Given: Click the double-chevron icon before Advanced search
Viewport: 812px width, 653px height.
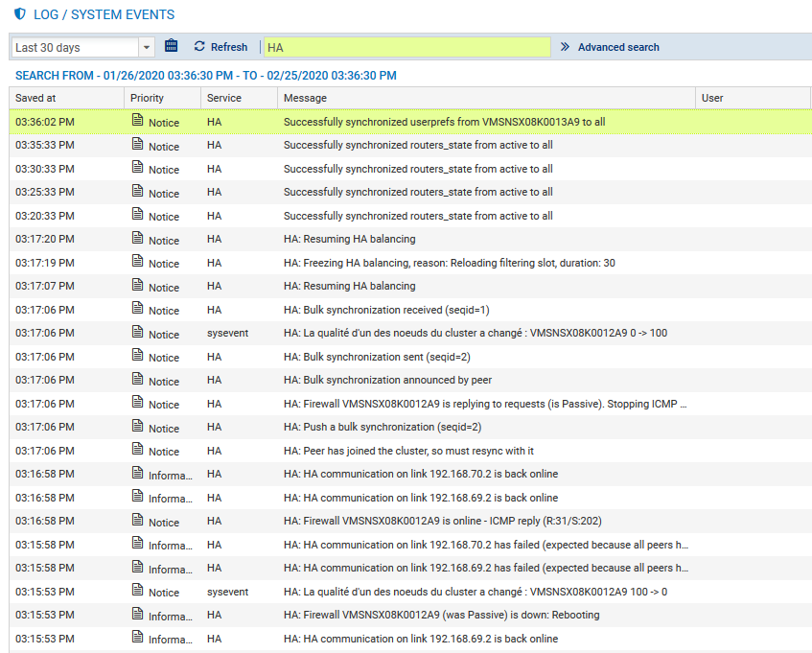Looking at the screenshot, I should click(x=565, y=46).
